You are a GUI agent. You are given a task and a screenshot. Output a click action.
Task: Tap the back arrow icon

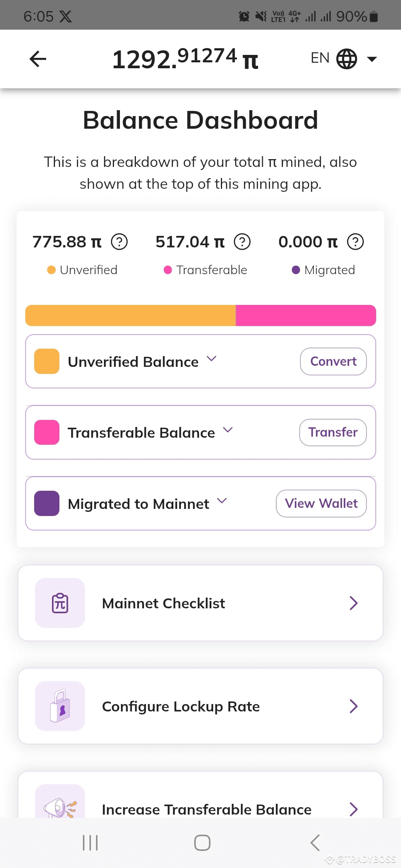click(x=38, y=59)
